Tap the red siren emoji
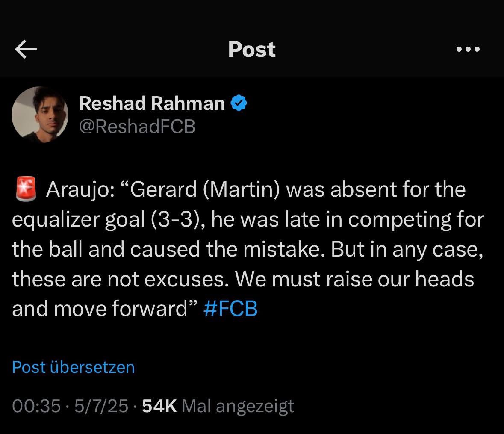The width and height of the screenshot is (504, 434). point(26,189)
